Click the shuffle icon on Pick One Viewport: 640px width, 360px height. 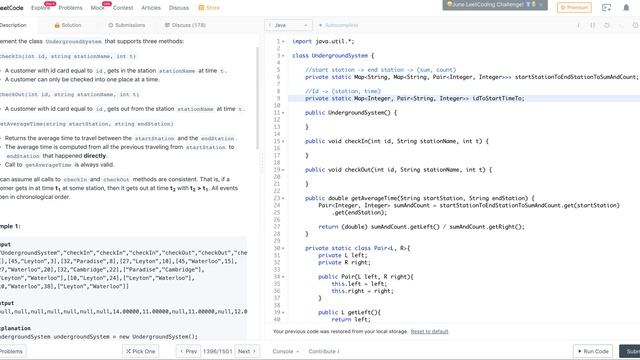[x=128, y=351]
